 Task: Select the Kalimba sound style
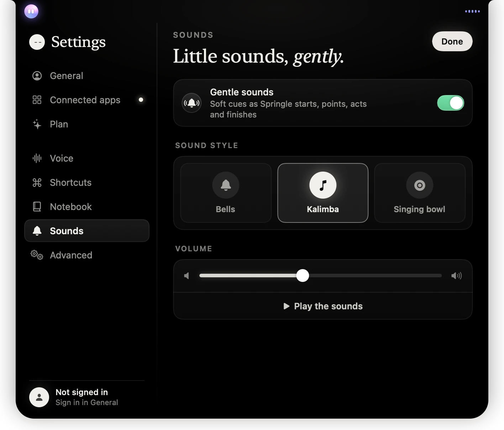pyautogui.click(x=323, y=193)
